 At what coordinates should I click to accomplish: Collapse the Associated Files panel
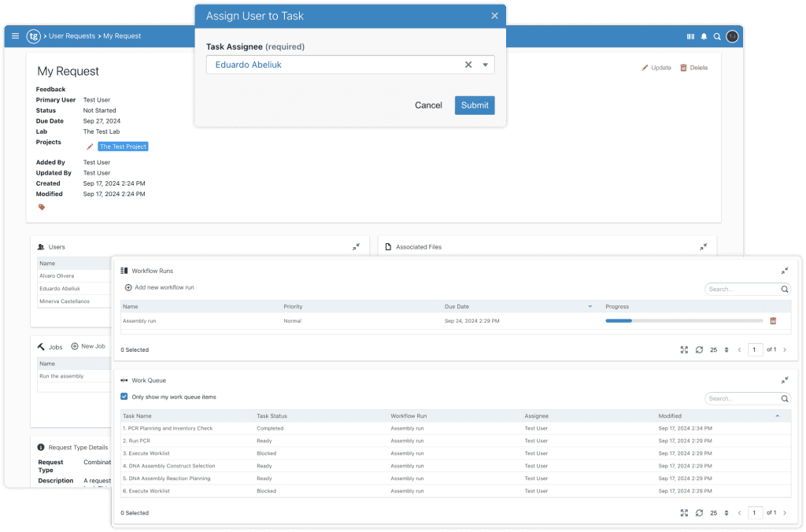coord(704,246)
